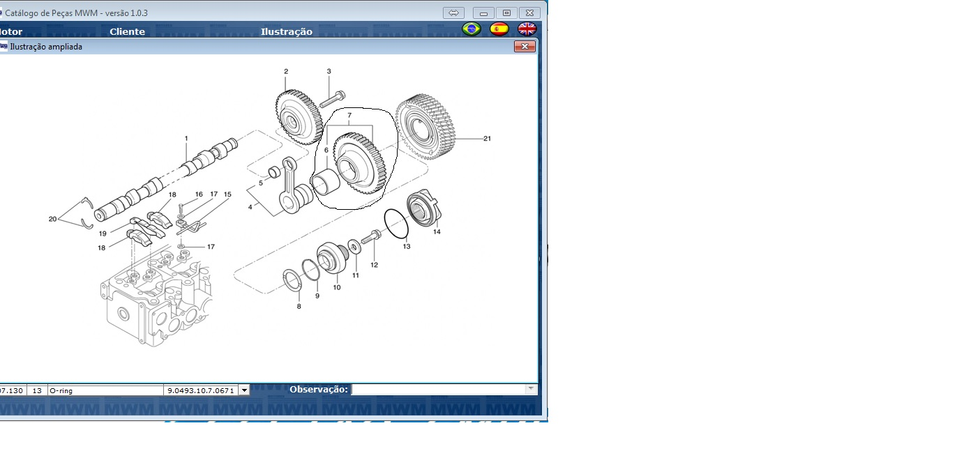The image size is (980, 474).
Task: Expand the part number 9.0493.10.7.0671 dropdown
Action: coord(244,390)
